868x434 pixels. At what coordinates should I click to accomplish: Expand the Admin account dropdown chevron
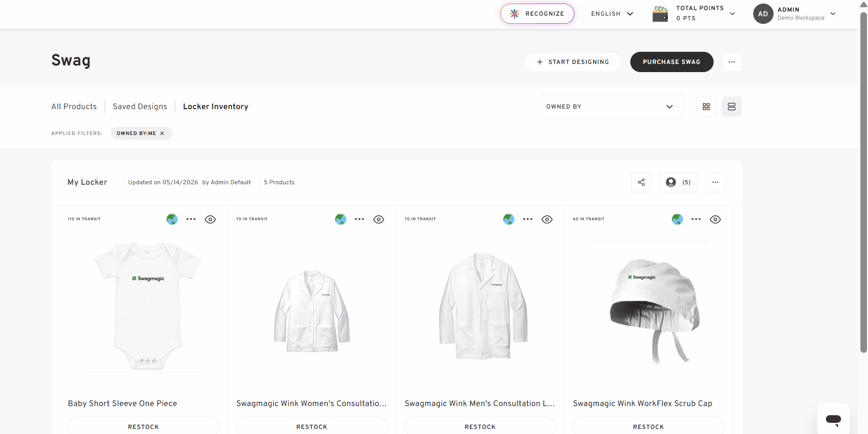coord(832,14)
